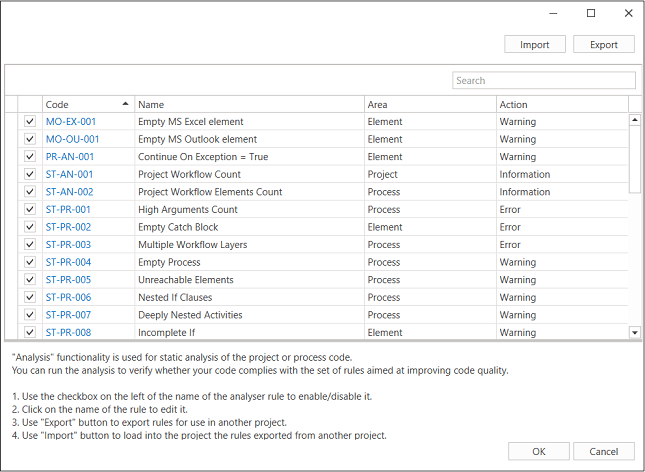Screen dimensions: 645x472
Task: Sort by the Area column header
Action: tap(430, 104)
